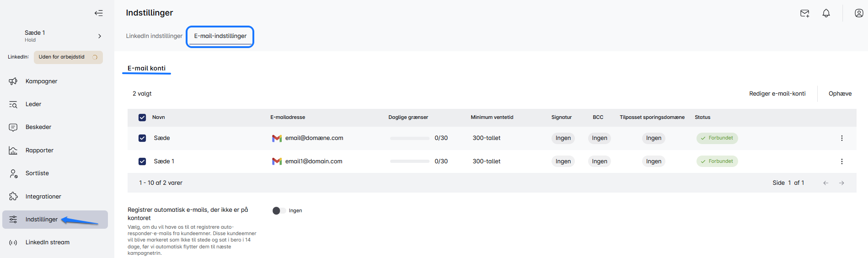Image resolution: width=868 pixels, height=258 pixels.
Task: Open the new mail icon in header
Action: 804,13
